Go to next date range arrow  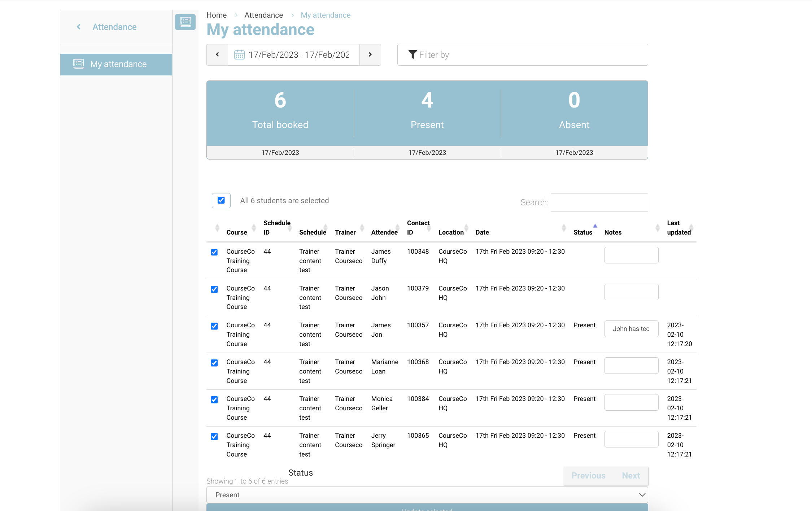(x=370, y=55)
